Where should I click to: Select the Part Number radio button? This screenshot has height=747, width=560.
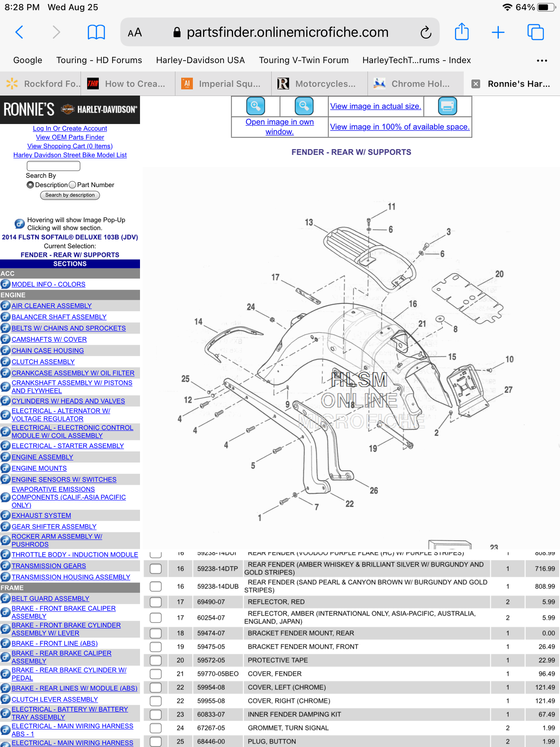click(x=72, y=185)
